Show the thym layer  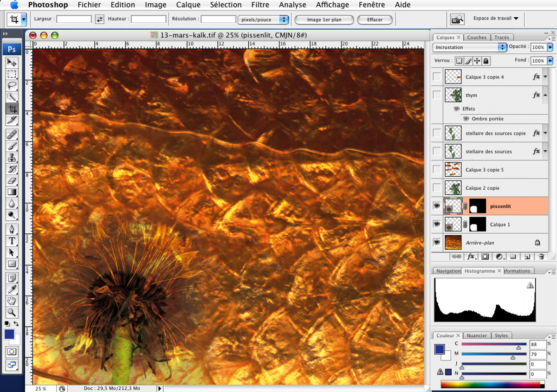(x=437, y=95)
